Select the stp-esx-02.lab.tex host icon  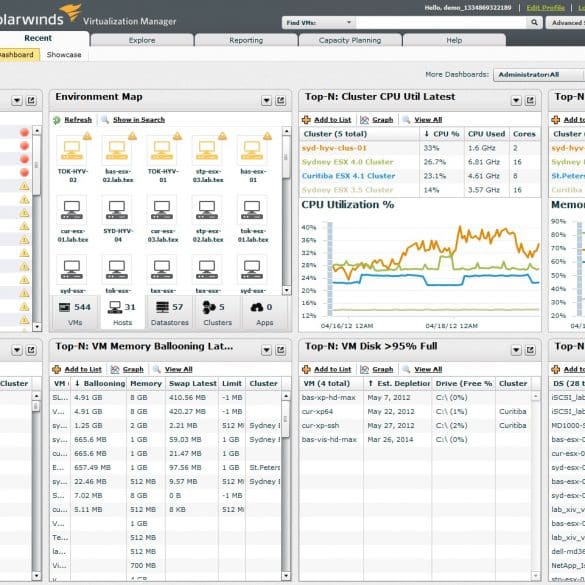(x=208, y=210)
